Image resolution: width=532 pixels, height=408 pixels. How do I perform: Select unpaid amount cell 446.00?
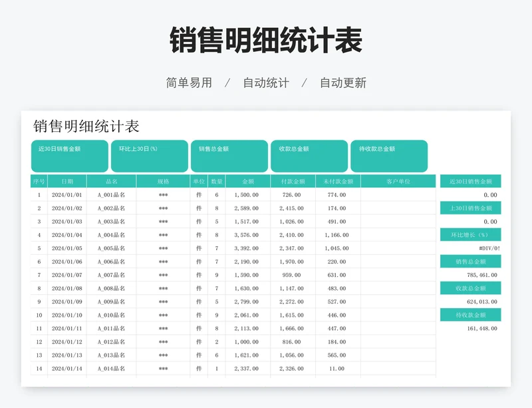[x=337, y=315]
